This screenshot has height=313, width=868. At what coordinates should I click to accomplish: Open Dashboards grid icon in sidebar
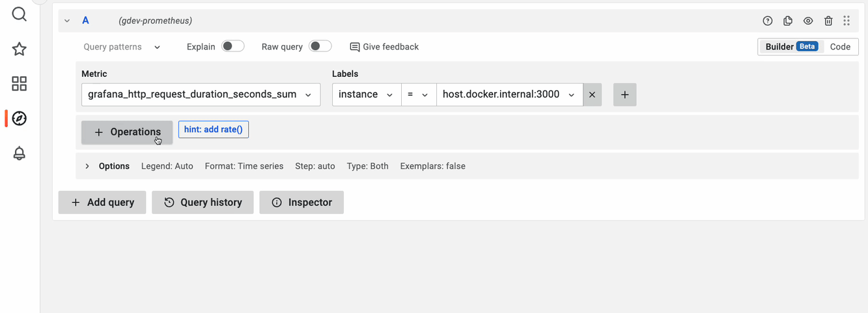click(20, 83)
